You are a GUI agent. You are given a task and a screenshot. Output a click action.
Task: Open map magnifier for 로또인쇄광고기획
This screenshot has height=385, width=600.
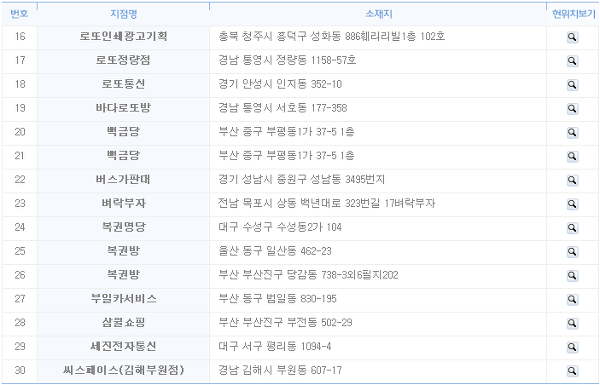click(x=572, y=37)
